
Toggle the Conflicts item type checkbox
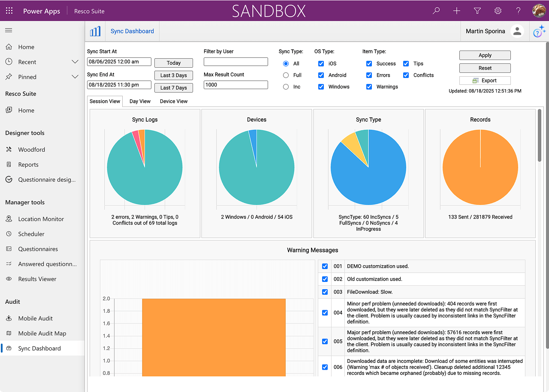tap(406, 75)
